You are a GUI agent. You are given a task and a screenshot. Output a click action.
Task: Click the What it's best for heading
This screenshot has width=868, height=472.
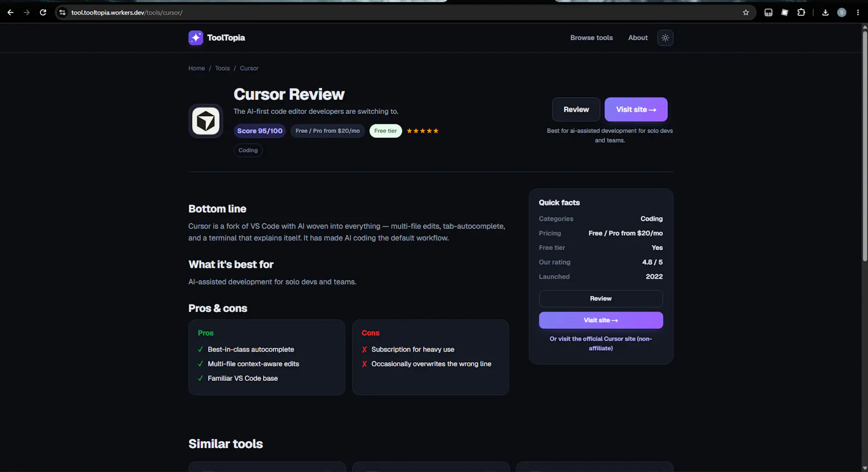click(231, 265)
